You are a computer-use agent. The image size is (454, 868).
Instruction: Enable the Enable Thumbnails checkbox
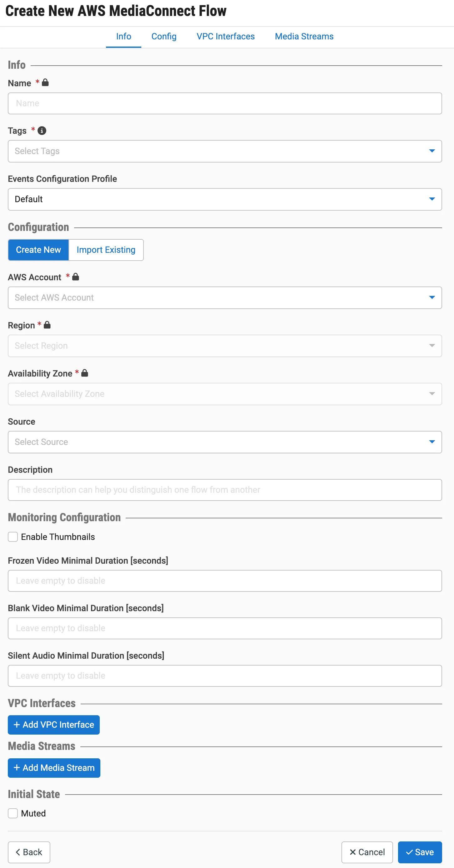[x=13, y=537]
